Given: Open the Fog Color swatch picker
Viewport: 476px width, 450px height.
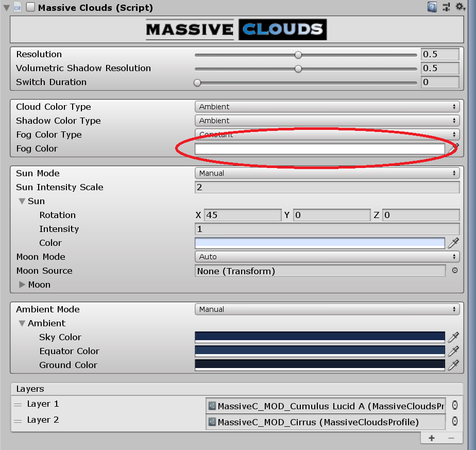Looking at the screenshot, I should (x=320, y=149).
